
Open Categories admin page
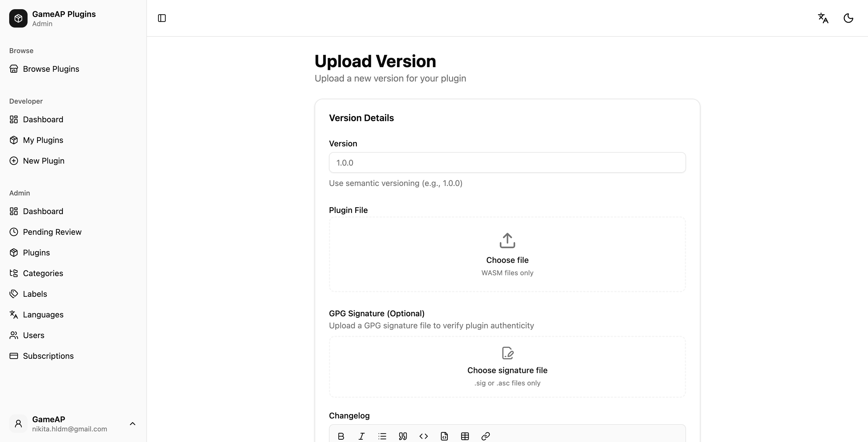[43, 273]
